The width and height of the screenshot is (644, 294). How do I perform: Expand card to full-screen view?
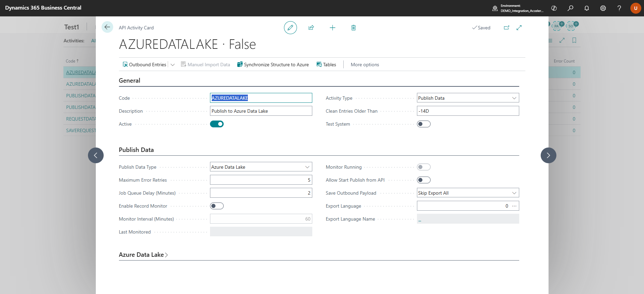pyautogui.click(x=519, y=28)
